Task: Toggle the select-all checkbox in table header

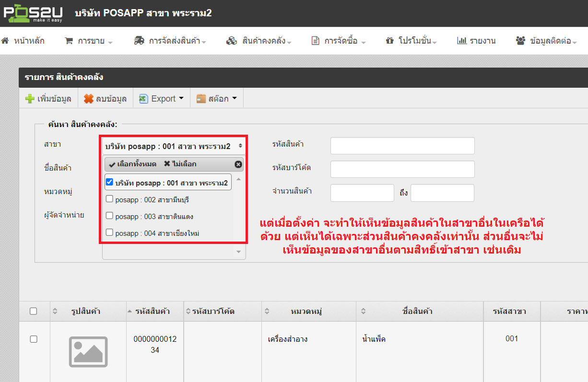Action: click(34, 311)
